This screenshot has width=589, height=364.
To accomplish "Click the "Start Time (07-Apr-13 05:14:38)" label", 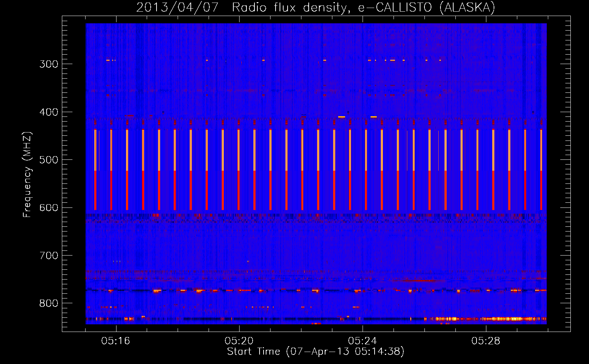I will click(x=316, y=351).
